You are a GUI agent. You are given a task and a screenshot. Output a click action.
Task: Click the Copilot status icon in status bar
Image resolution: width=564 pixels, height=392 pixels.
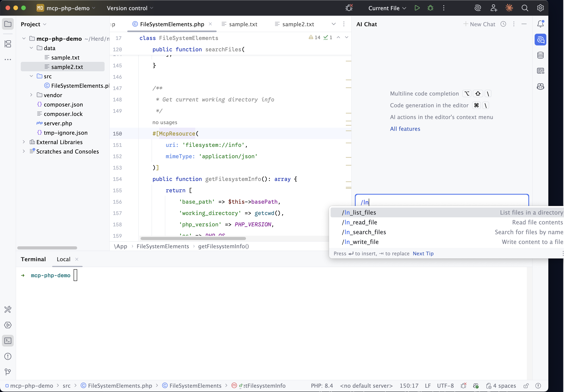[476, 386]
